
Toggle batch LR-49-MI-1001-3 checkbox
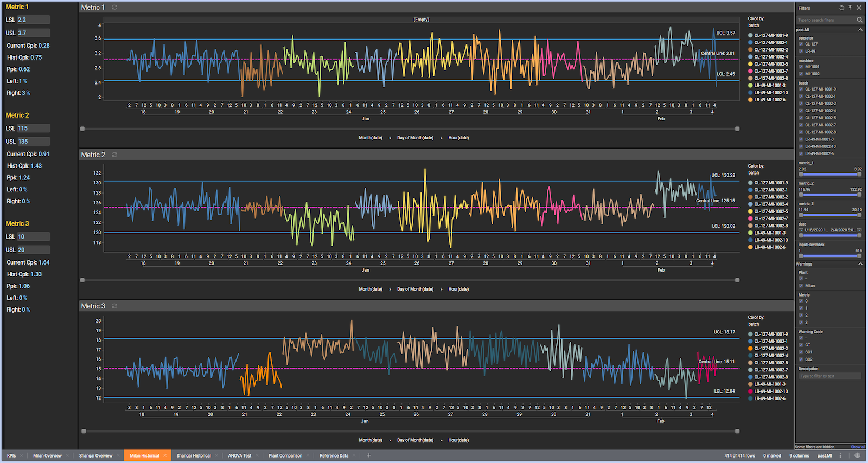point(801,139)
